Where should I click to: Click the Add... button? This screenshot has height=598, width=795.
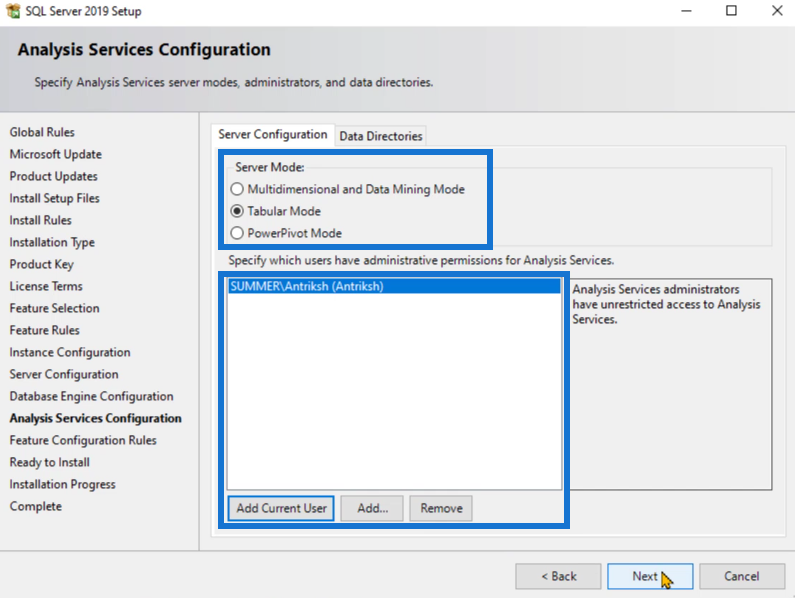372,508
